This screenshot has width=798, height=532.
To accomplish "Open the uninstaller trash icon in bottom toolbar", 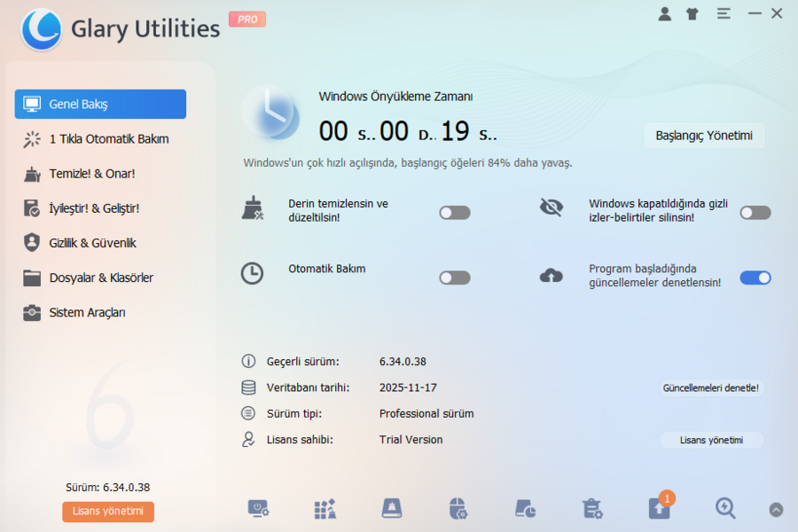I will (x=592, y=509).
